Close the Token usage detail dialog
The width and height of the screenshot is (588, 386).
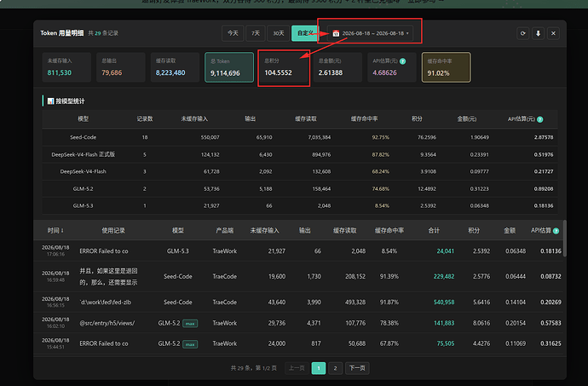553,33
